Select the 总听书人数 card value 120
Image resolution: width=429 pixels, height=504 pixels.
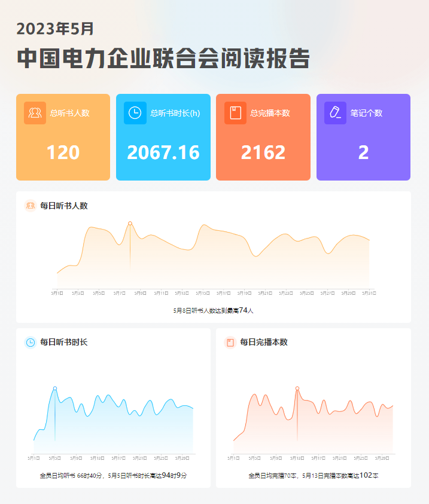coord(63,152)
